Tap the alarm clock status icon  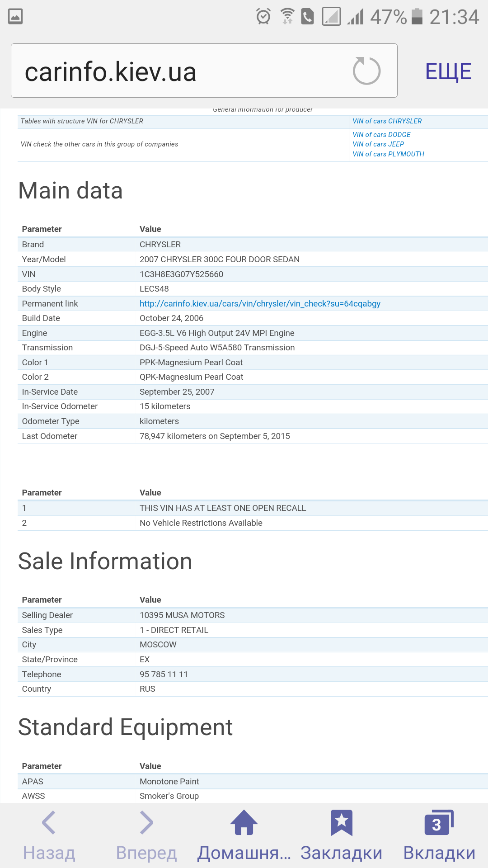263,17
